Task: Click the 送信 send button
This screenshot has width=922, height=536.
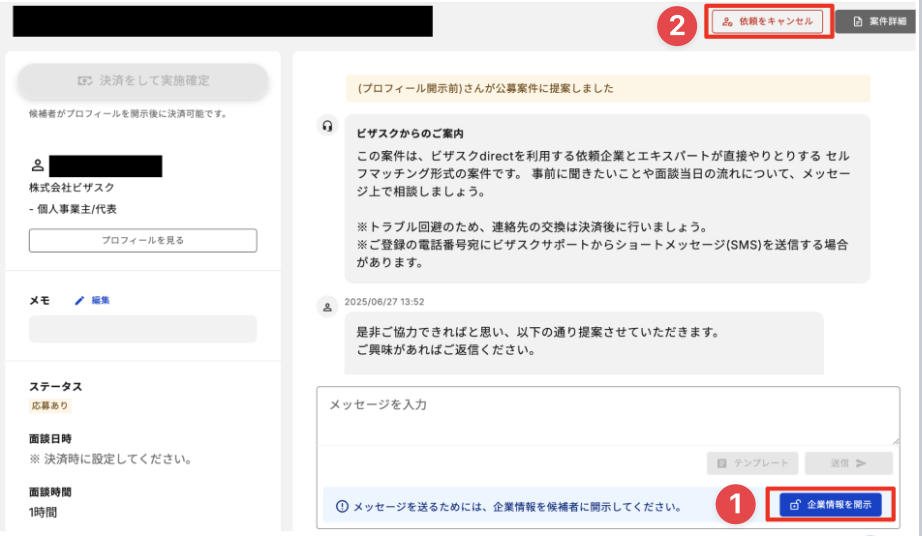Action: click(848, 463)
